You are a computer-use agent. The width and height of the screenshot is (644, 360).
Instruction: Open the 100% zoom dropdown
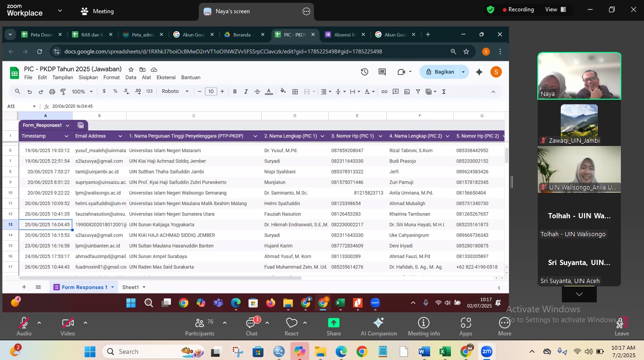click(82, 92)
